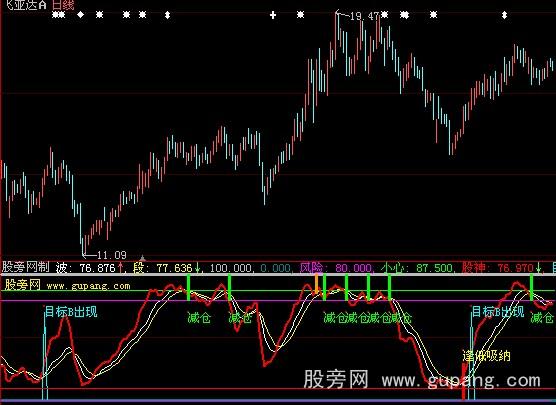This screenshot has height=405, width=556.
Task: Click the 风险: 80.000 indicator value
Action: tap(335, 268)
